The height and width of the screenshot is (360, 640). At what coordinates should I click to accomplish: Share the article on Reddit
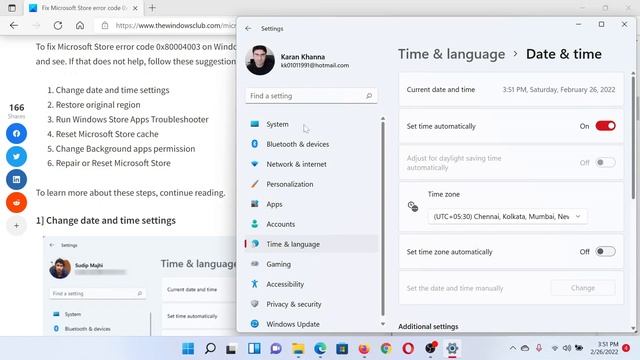[16, 202]
